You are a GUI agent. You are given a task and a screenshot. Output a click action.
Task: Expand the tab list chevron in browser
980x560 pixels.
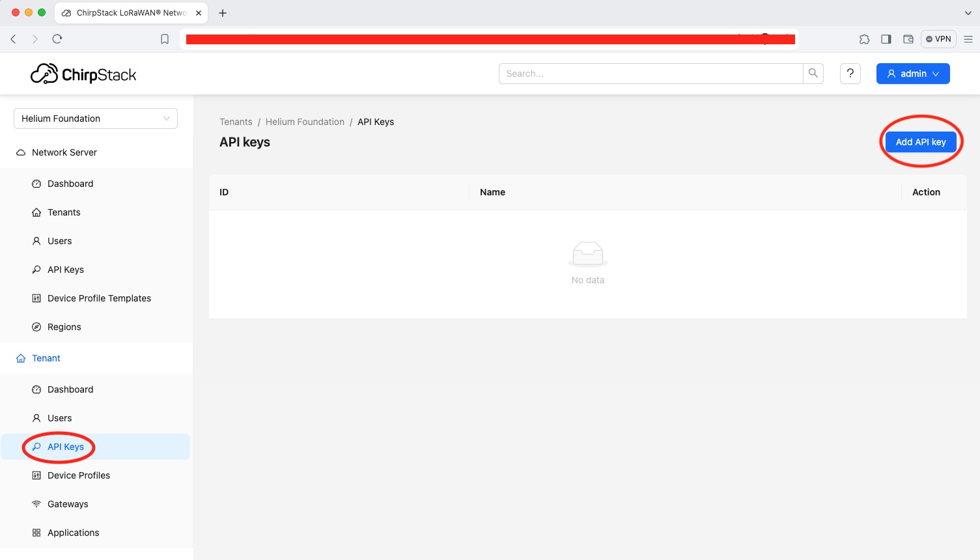point(968,13)
